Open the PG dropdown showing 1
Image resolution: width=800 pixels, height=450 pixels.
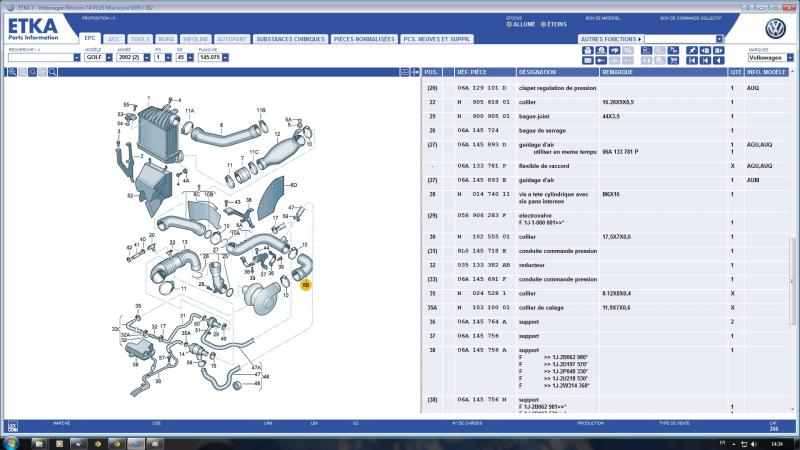pos(168,58)
